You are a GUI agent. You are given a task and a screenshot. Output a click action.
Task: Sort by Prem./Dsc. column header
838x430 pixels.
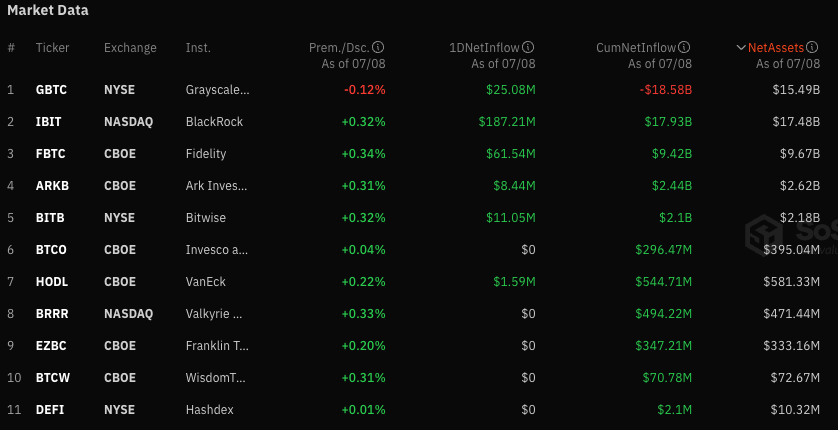pyautogui.click(x=340, y=47)
